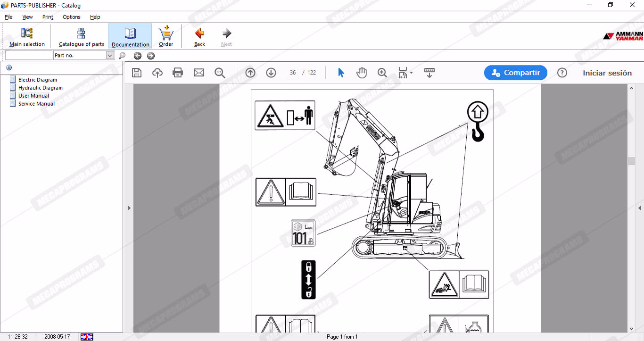Save the PDF with the floppy disk icon
644x341 pixels.
(137, 73)
